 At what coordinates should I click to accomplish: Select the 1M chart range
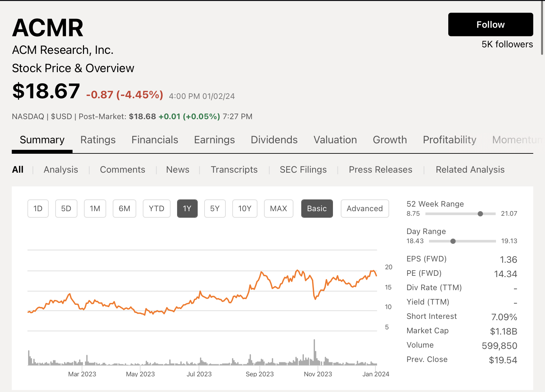95,209
